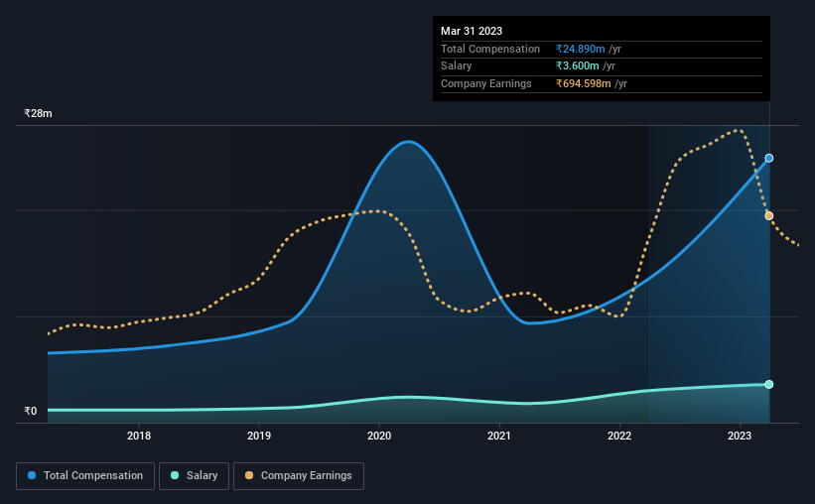
Task: Click the blue Total Compensation data point
Action: click(x=768, y=158)
